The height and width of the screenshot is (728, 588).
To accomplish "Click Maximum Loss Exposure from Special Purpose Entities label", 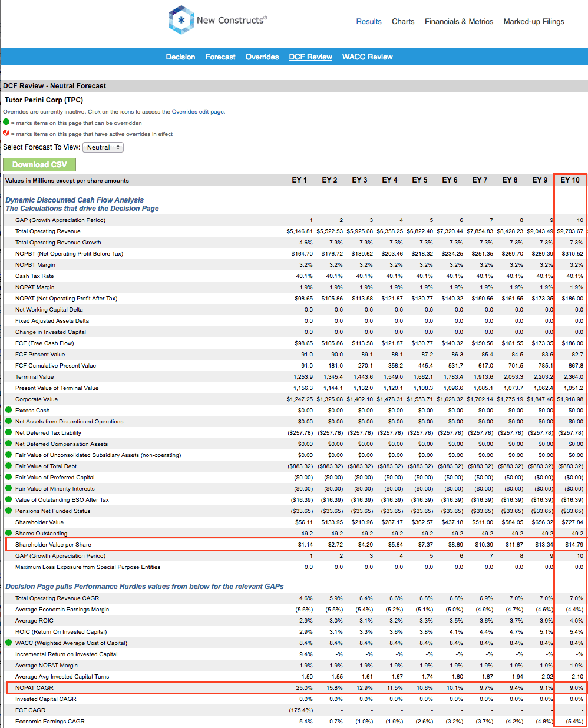I will [x=88, y=567].
